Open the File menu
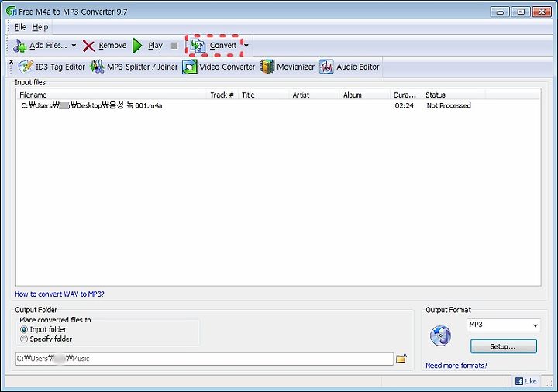This screenshot has height=392, width=558. 20,27
